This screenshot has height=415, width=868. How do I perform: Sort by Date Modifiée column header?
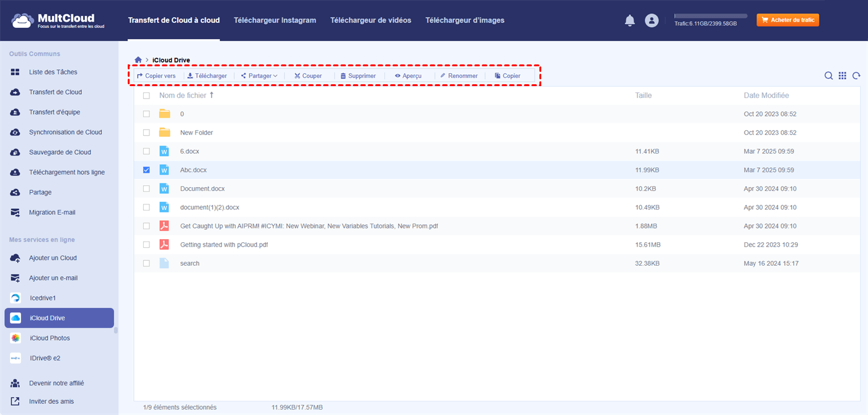click(766, 95)
